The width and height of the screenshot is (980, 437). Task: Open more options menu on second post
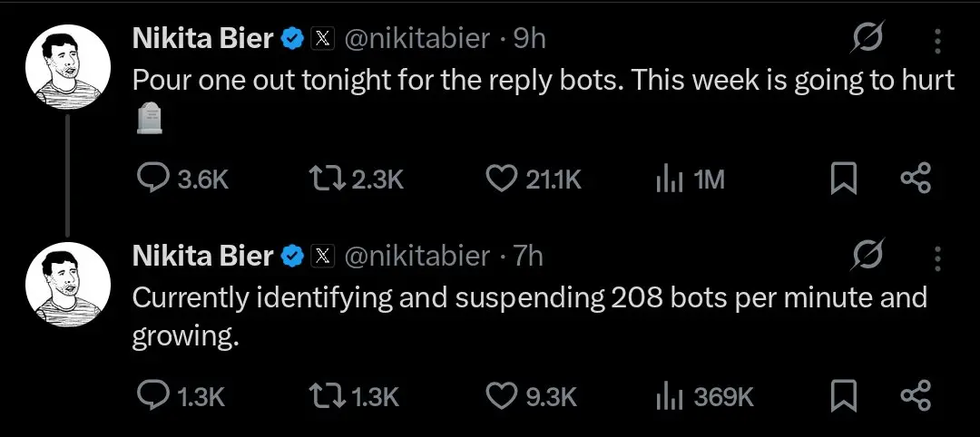938,257
